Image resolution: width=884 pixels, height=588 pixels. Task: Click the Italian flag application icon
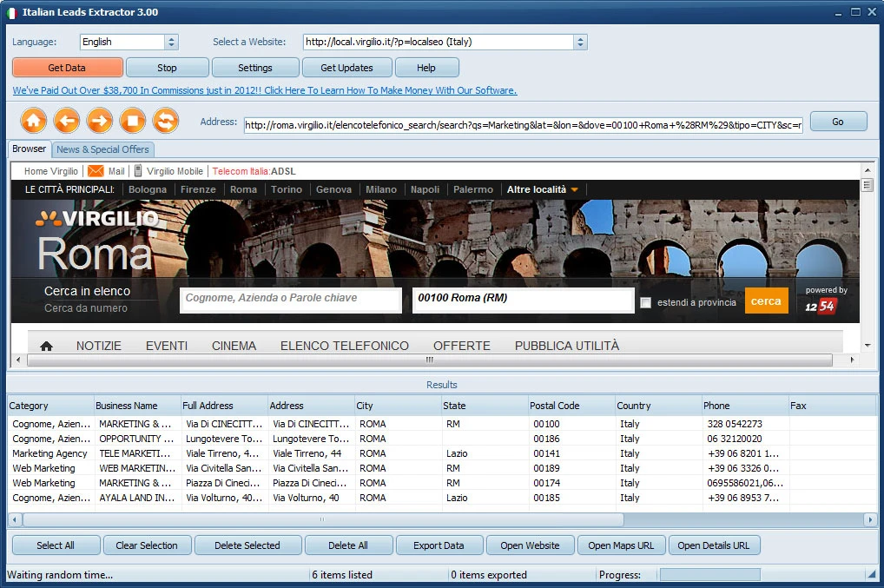point(12,12)
